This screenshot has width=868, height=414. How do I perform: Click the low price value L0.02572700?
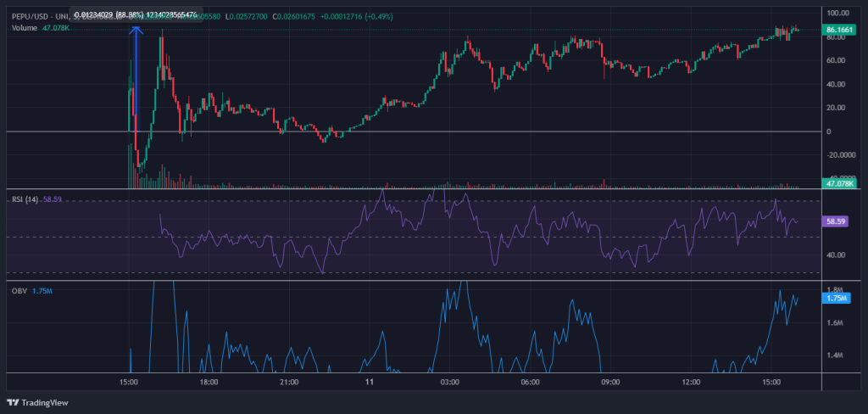(x=245, y=17)
